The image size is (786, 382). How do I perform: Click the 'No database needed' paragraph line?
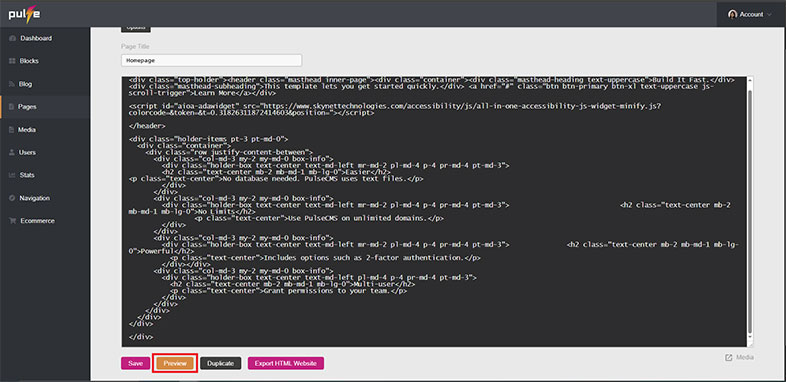pyautogui.click(x=276, y=178)
